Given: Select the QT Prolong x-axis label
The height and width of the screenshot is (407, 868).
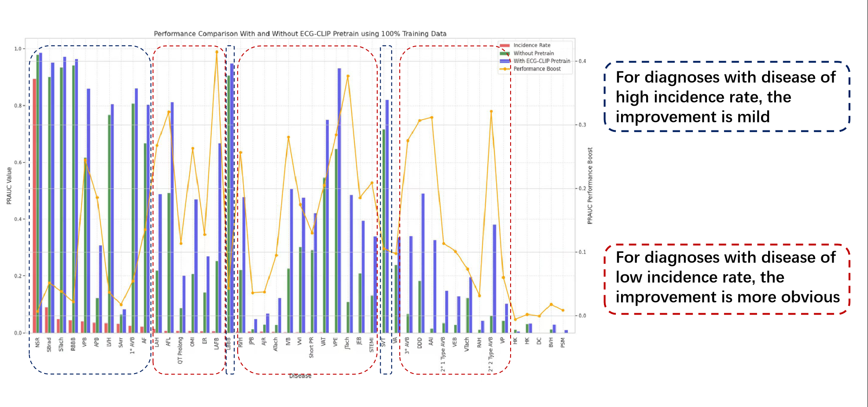Looking at the screenshot, I should point(180,351).
